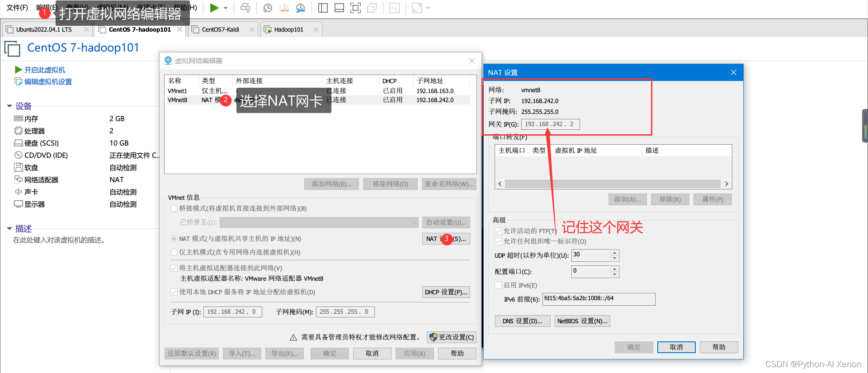Decrease UDP 超时 with down stepper
The height and width of the screenshot is (373, 868).
[x=614, y=258]
